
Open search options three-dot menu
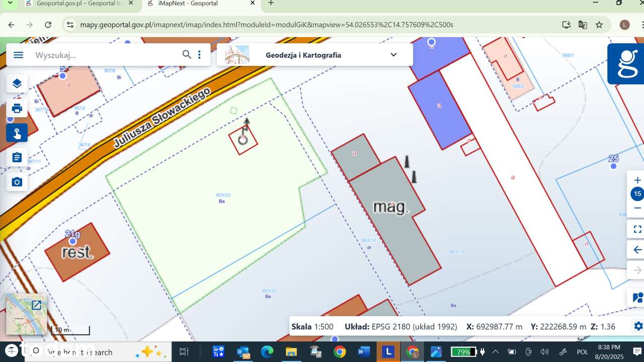tap(199, 54)
